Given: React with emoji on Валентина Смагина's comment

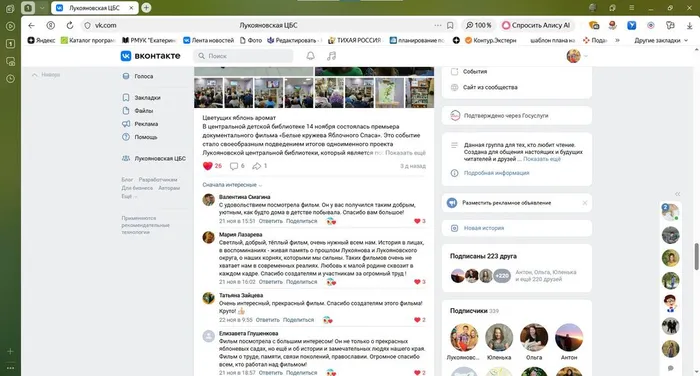Looking at the screenshot, I should (x=331, y=221).
